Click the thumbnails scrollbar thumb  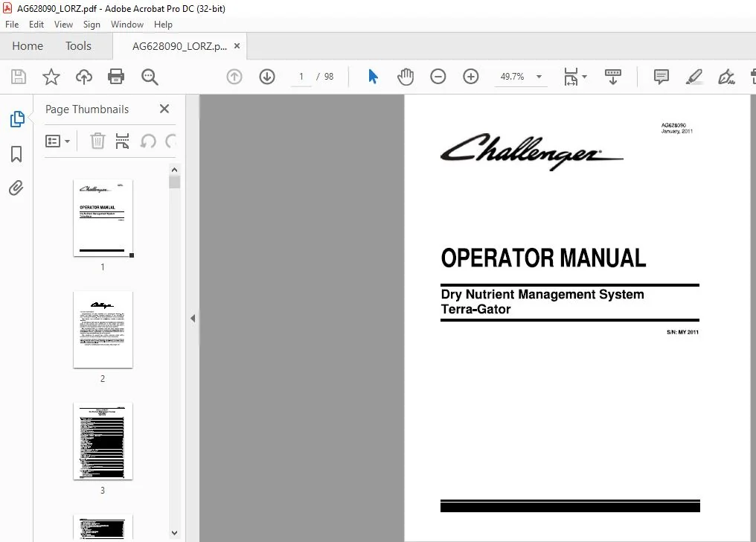[x=175, y=182]
